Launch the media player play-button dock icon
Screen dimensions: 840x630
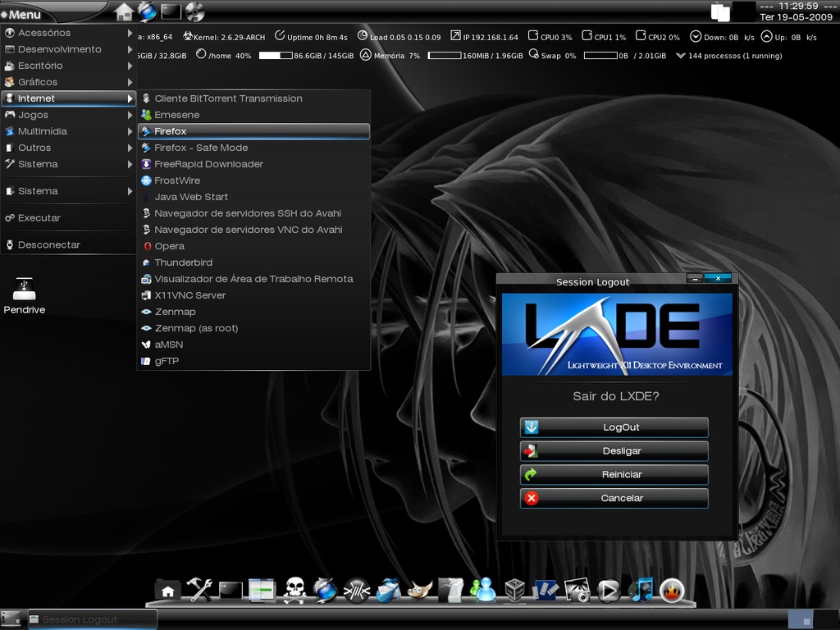[x=609, y=591]
